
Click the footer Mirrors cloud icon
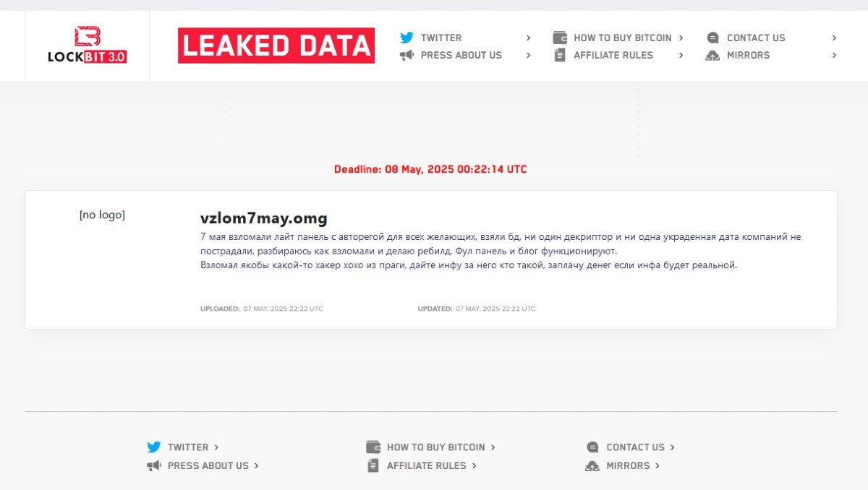(x=592, y=466)
